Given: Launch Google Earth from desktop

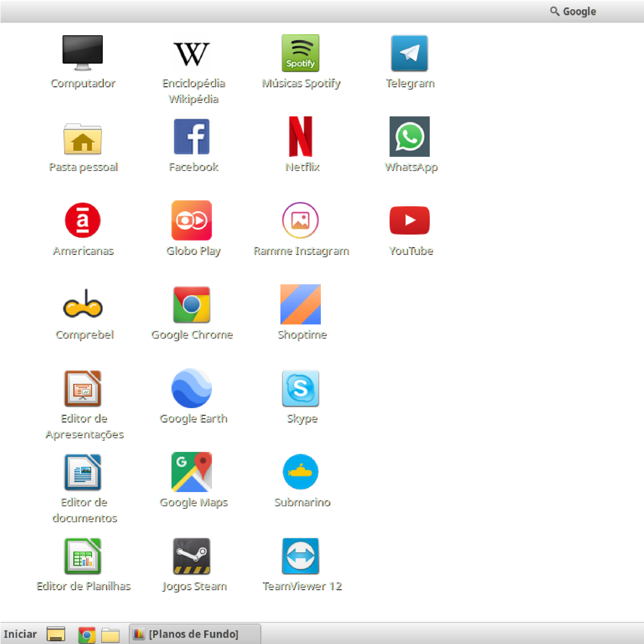Looking at the screenshot, I should click(x=192, y=388).
